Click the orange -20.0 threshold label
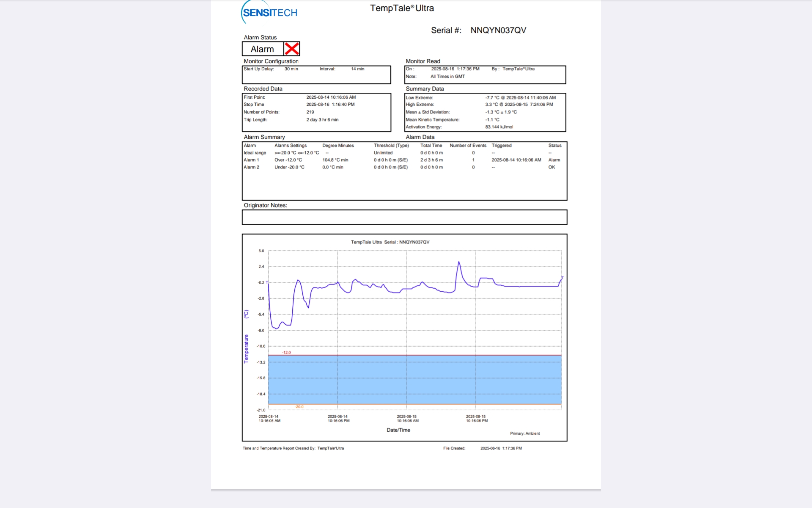This screenshot has height=508, width=812. [x=299, y=407]
